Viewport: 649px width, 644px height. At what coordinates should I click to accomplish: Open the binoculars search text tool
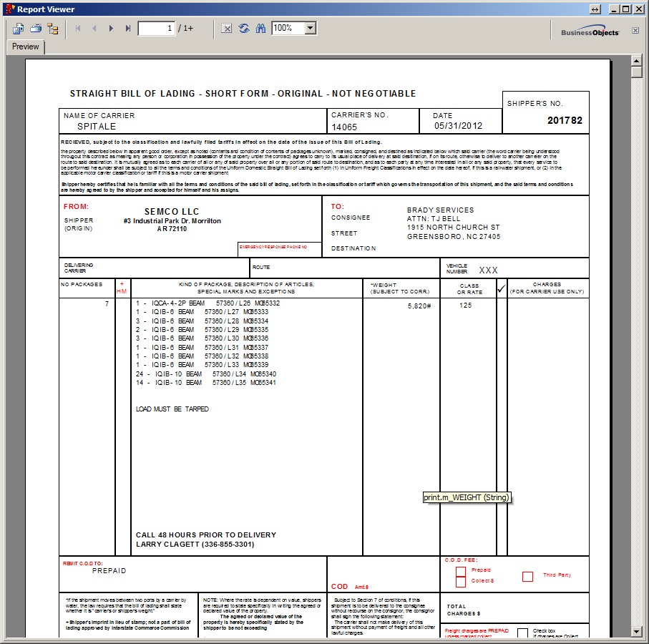[x=260, y=29]
